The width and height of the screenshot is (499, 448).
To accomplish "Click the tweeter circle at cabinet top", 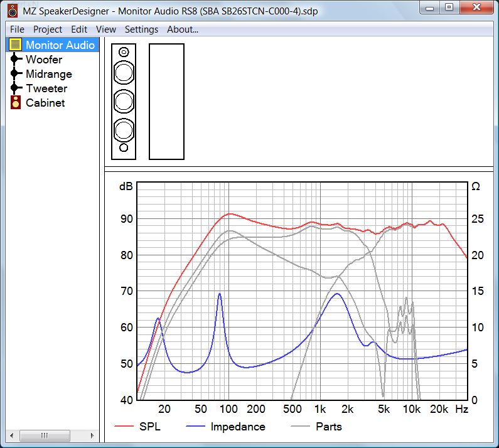I will (x=124, y=52).
